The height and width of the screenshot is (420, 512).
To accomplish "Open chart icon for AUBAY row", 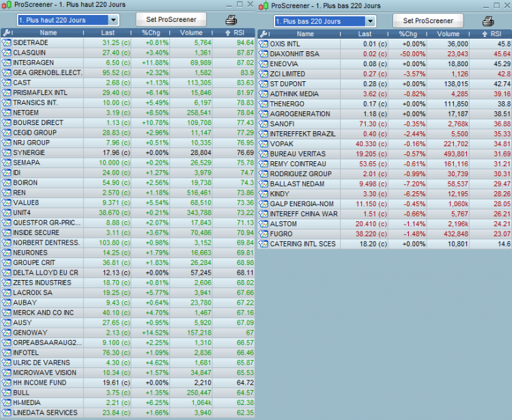I will (x=6, y=303).
